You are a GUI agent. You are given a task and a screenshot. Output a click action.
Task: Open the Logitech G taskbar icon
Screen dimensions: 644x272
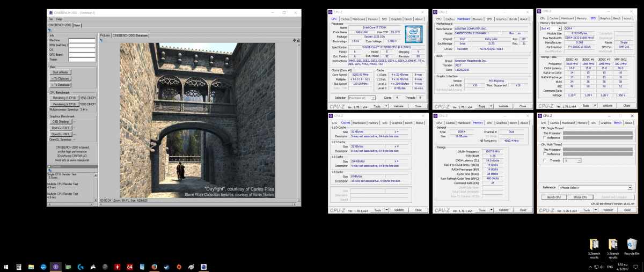click(x=80, y=267)
